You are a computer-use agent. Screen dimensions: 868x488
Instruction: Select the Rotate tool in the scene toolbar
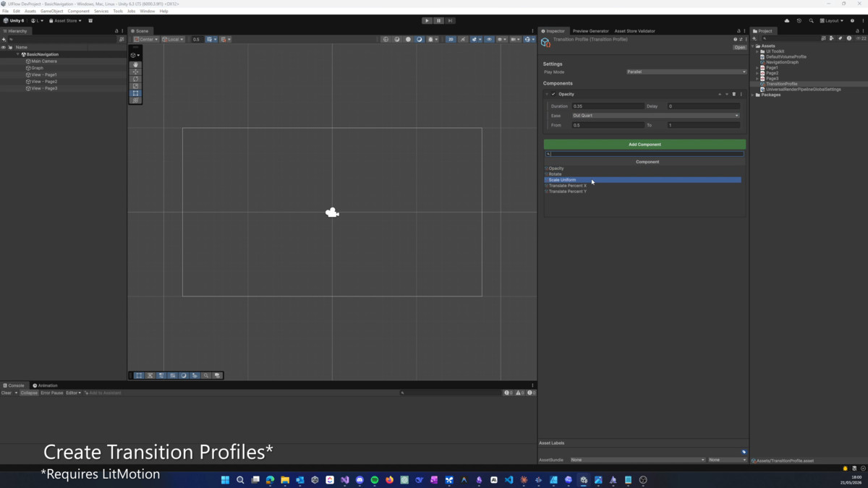pyautogui.click(x=135, y=79)
